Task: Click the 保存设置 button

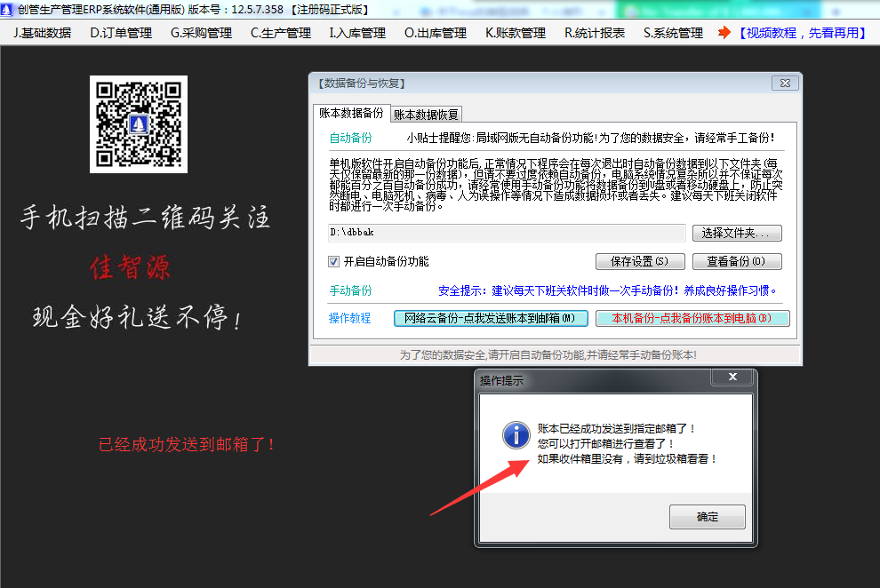Action: click(639, 261)
